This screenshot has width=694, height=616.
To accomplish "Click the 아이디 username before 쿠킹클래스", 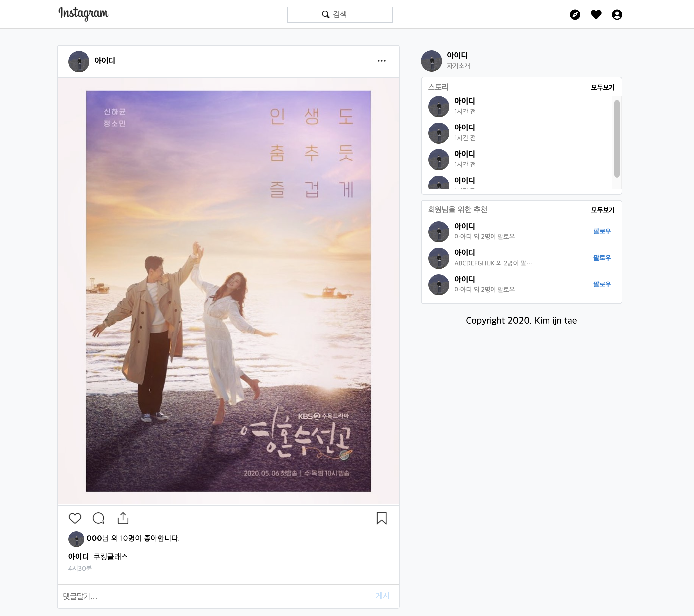I will point(78,557).
